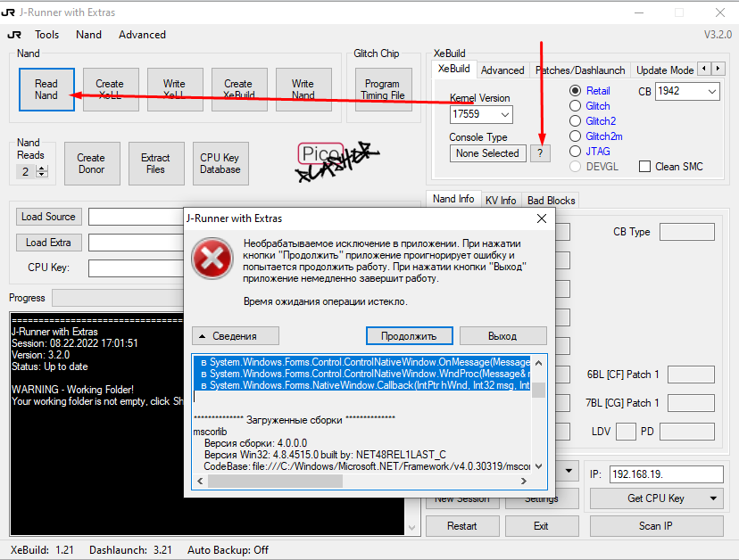
Task: Click the horizontal scrollbar thumb in details
Action: click(275, 481)
